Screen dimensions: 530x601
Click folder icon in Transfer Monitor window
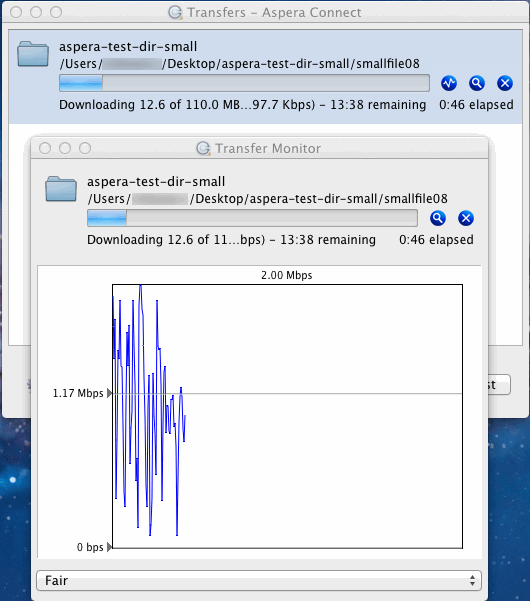61,189
